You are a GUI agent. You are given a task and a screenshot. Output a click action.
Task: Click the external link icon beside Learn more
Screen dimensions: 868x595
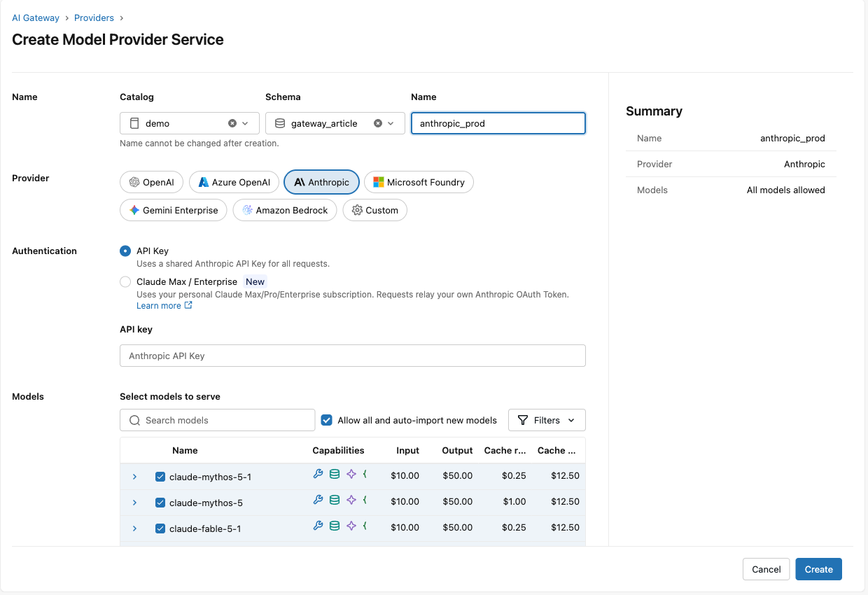(x=188, y=305)
